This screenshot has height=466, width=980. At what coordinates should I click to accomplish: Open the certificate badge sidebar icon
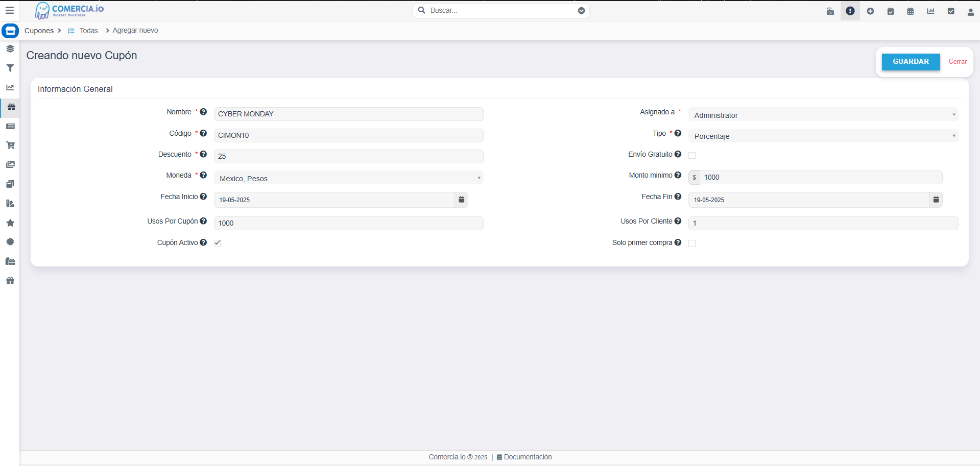(x=10, y=242)
